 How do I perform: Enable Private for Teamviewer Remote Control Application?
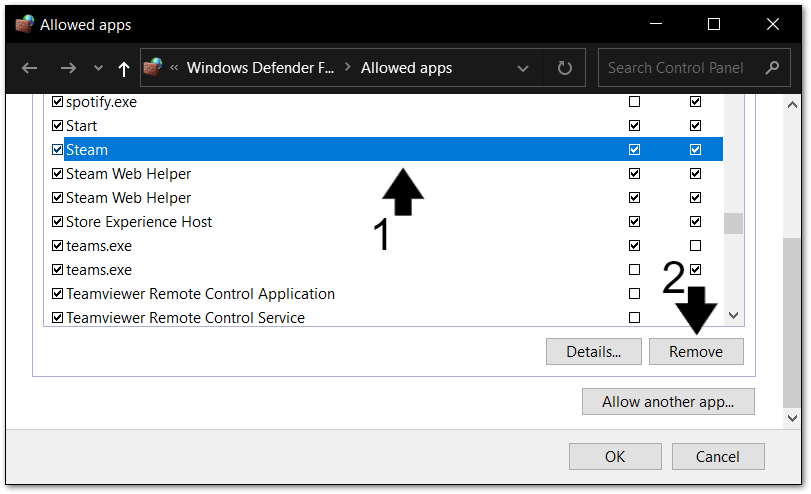pyautogui.click(x=634, y=294)
